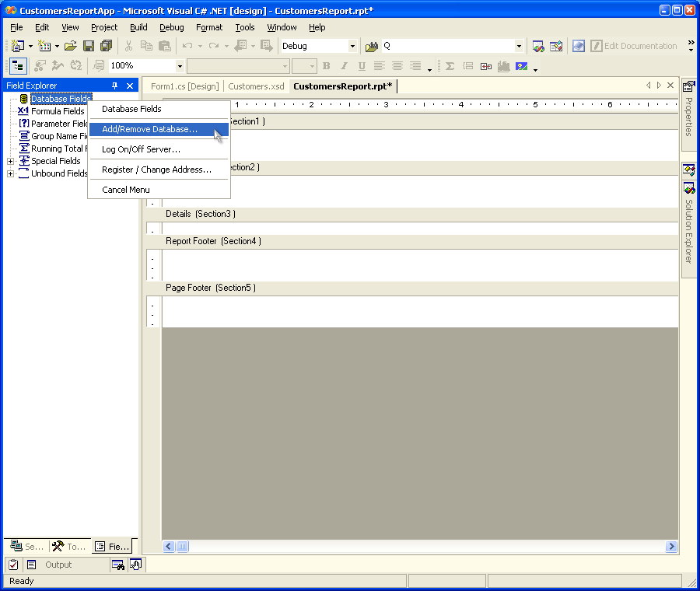Click the Save floppy disk icon
Viewport: 700px width, 591px height.
[89, 47]
